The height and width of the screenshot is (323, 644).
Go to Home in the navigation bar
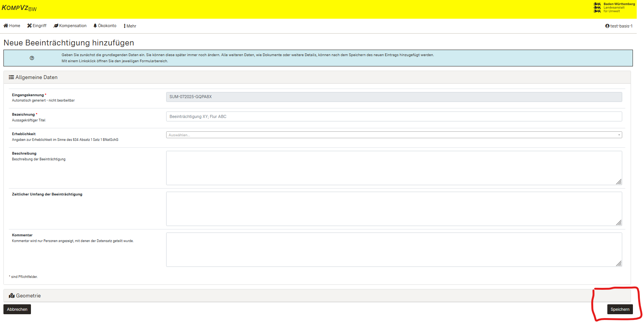click(x=12, y=26)
